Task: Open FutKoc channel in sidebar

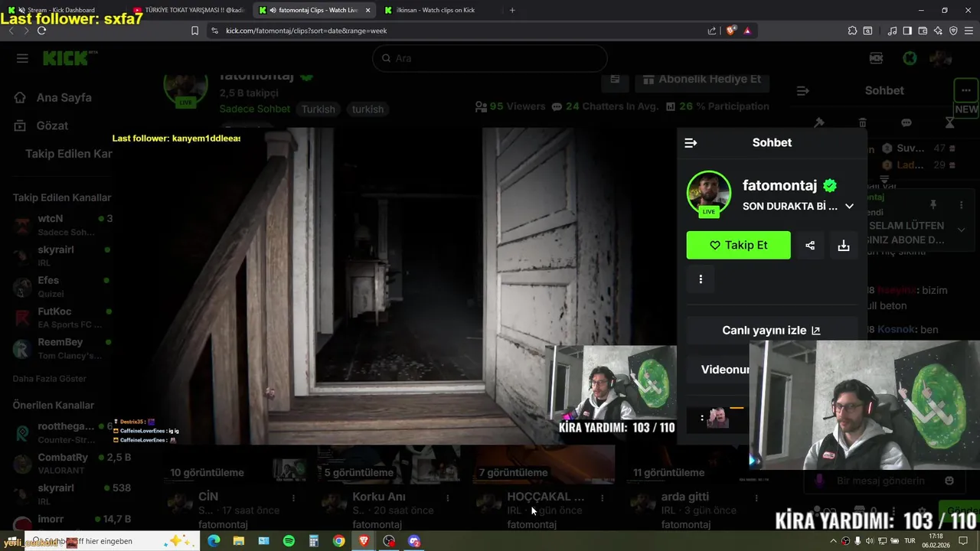Action: [x=63, y=318]
